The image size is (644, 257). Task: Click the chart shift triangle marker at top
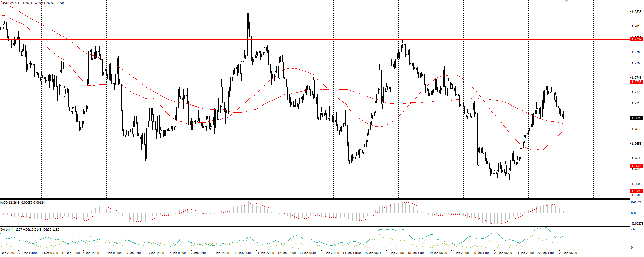pos(566,1)
